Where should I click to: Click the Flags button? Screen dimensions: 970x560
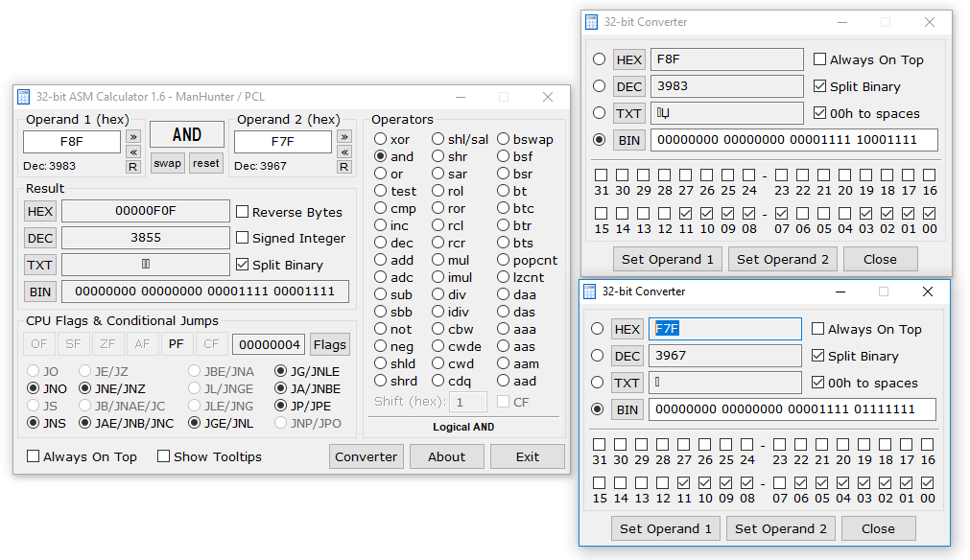[x=329, y=344]
